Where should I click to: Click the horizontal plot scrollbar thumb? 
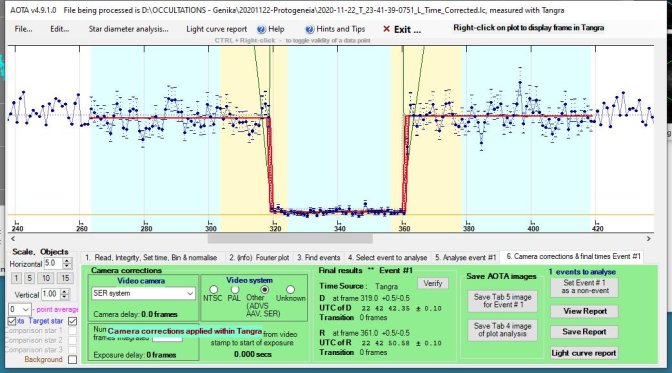tap(290, 238)
